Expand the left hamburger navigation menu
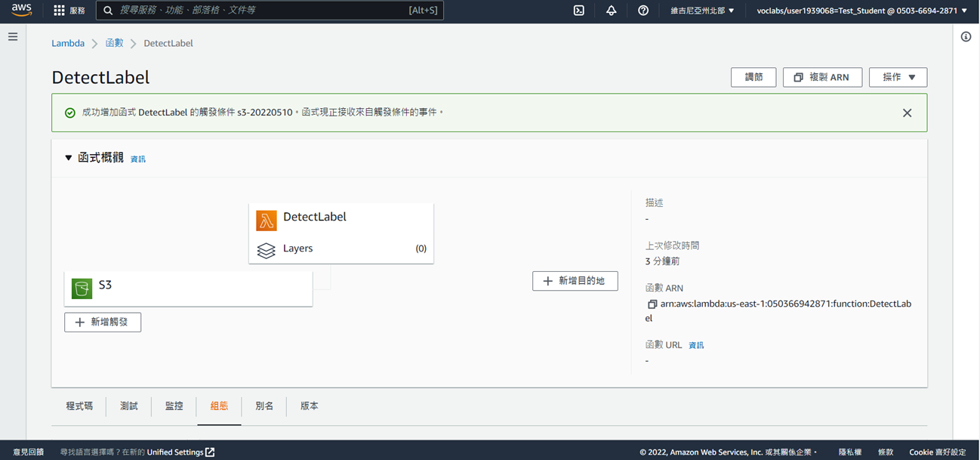The image size is (980, 460). 13,36
